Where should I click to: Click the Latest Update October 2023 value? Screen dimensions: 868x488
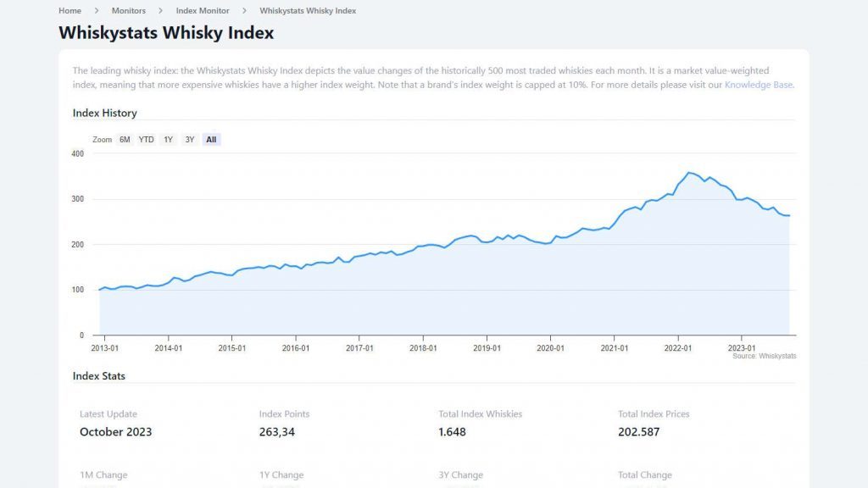115,431
